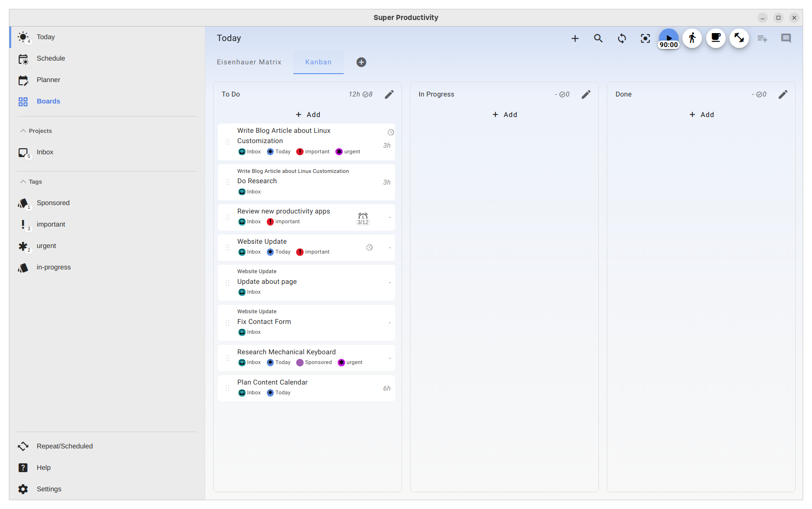Click Add in the Done column
Viewport: 812px width, 509px height.
point(701,115)
